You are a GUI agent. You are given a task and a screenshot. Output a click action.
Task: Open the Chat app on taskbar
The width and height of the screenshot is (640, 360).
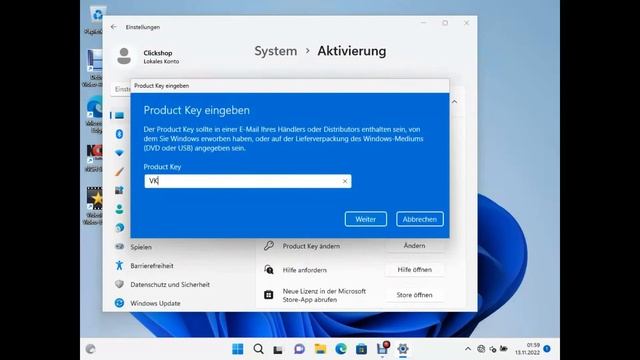[299, 349]
